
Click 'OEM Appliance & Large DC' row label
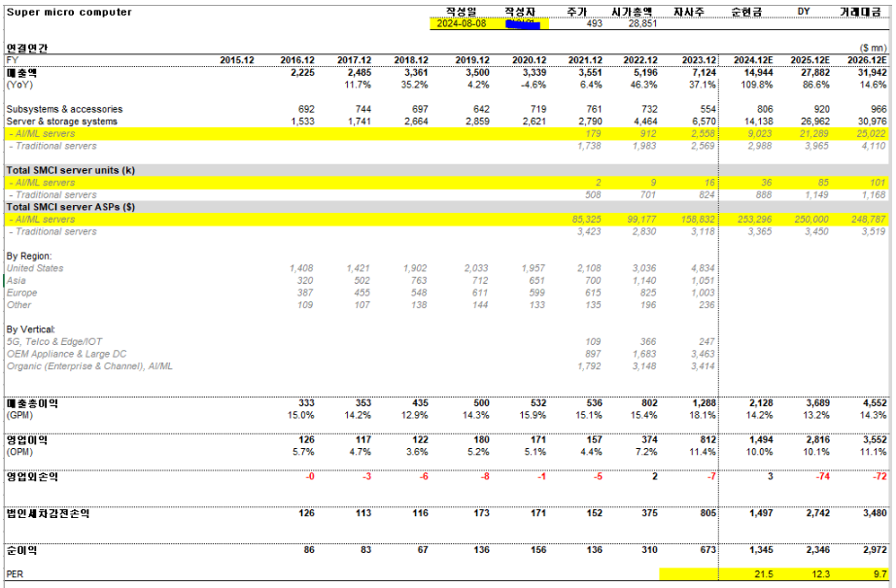[66, 354]
